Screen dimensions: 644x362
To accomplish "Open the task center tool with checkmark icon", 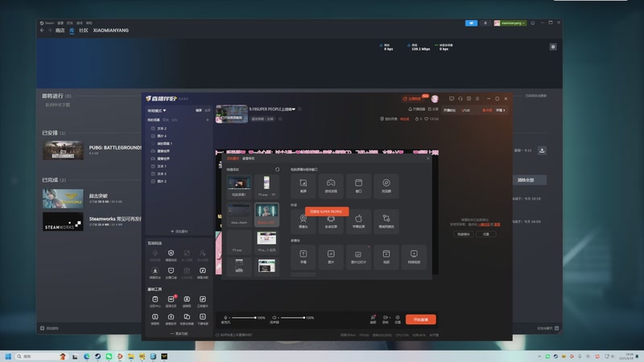I will coord(155,301).
